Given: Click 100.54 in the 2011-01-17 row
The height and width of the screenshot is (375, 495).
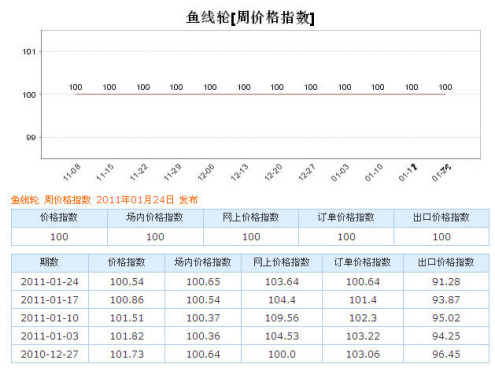Looking at the screenshot, I should click(x=203, y=300).
